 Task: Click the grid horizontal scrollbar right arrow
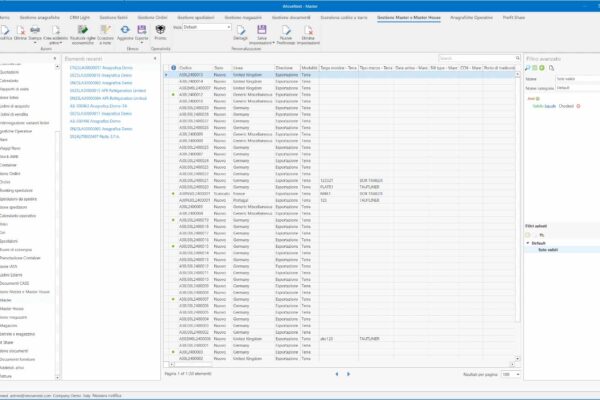512,364
